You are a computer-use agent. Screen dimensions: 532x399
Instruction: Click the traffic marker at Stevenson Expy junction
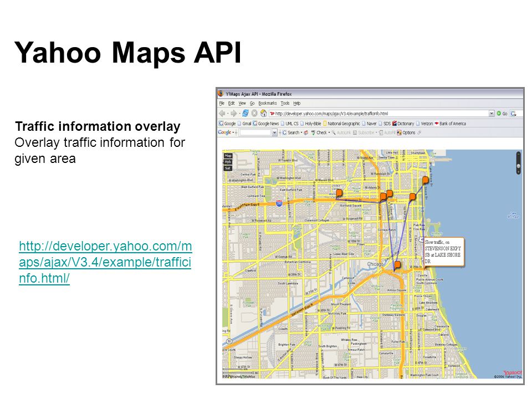397,265
